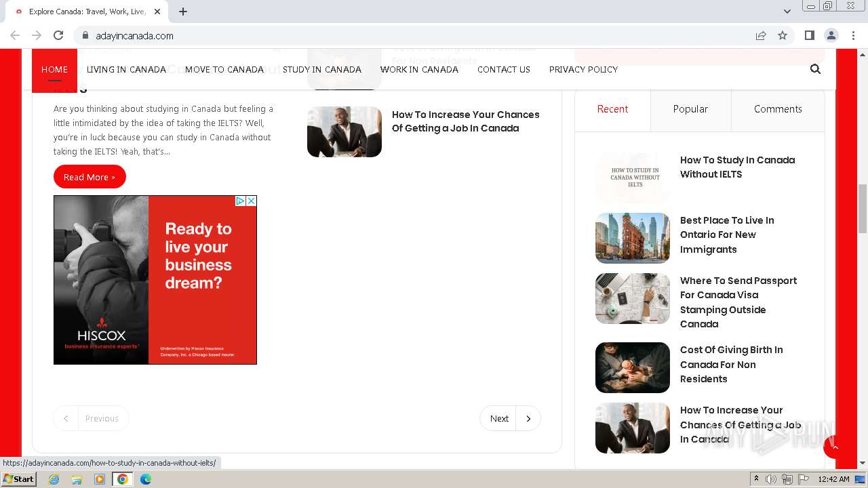The height and width of the screenshot is (488, 868).
Task: Open Cost Of Giving Birth In Canada link
Action: [x=731, y=364]
